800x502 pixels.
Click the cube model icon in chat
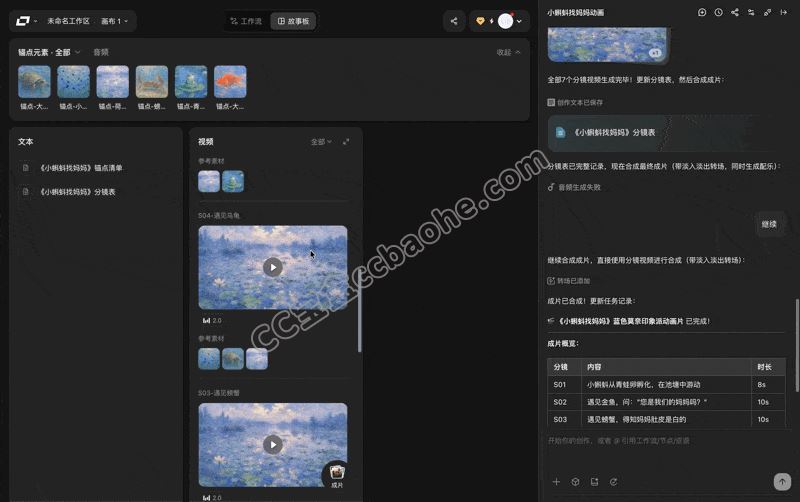click(575, 482)
